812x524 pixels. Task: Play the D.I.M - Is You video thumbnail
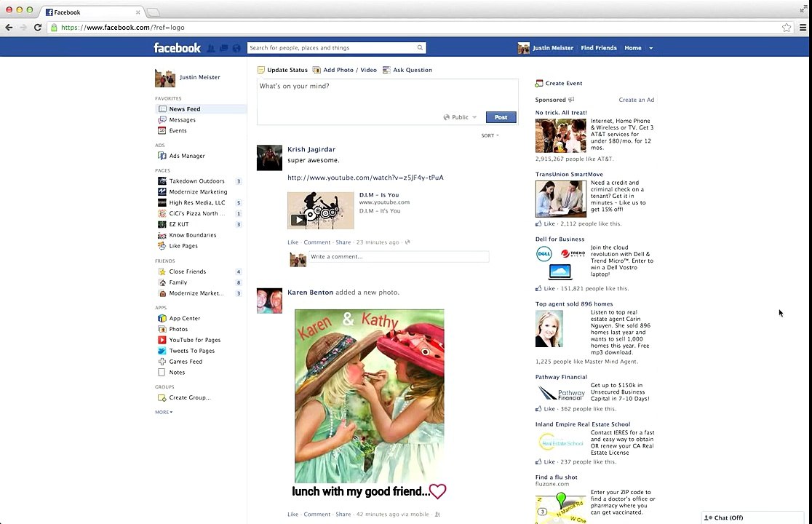click(321, 211)
